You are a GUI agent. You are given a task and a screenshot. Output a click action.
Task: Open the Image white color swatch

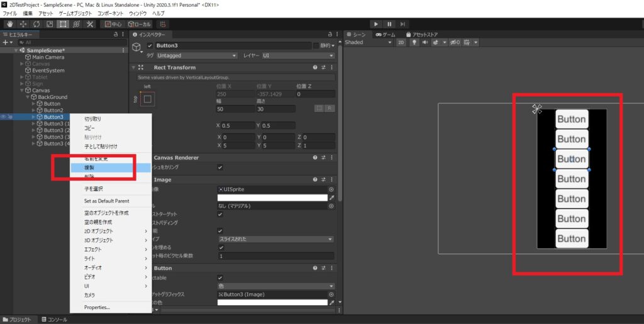pos(272,198)
